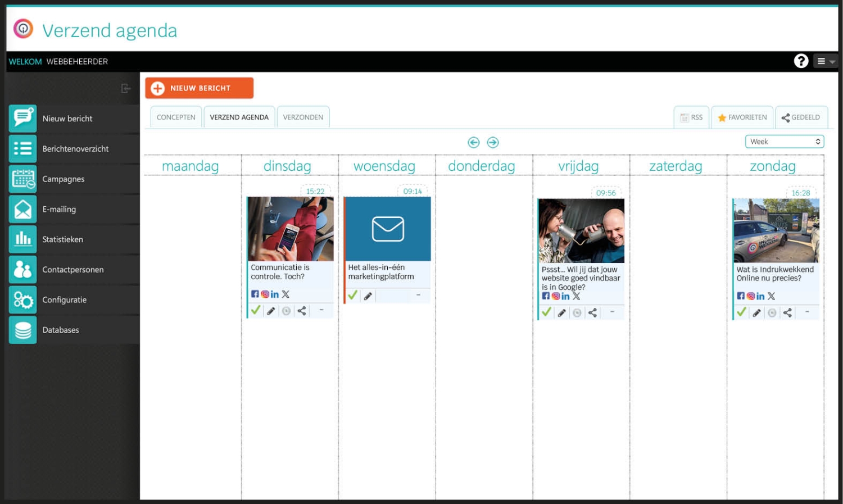843x504 pixels.
Task: Edit the dinsdag post with pencil icon
Action: click(271, 311)
